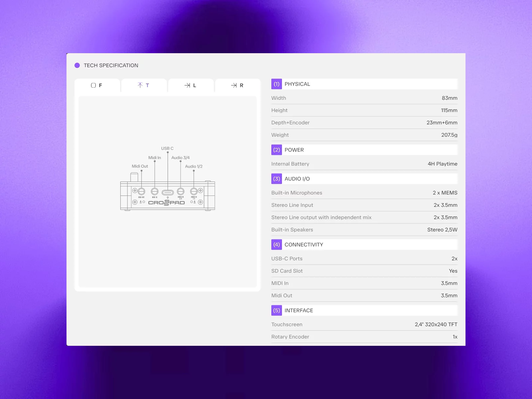This screenshot has height=399, width=532.
Task: Click the purple dot beside Tech Specification
Action: click(x=77, y=66)
